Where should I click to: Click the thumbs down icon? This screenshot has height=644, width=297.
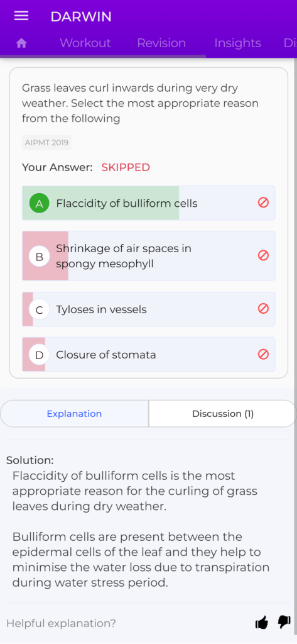click(x=284, y=622)
